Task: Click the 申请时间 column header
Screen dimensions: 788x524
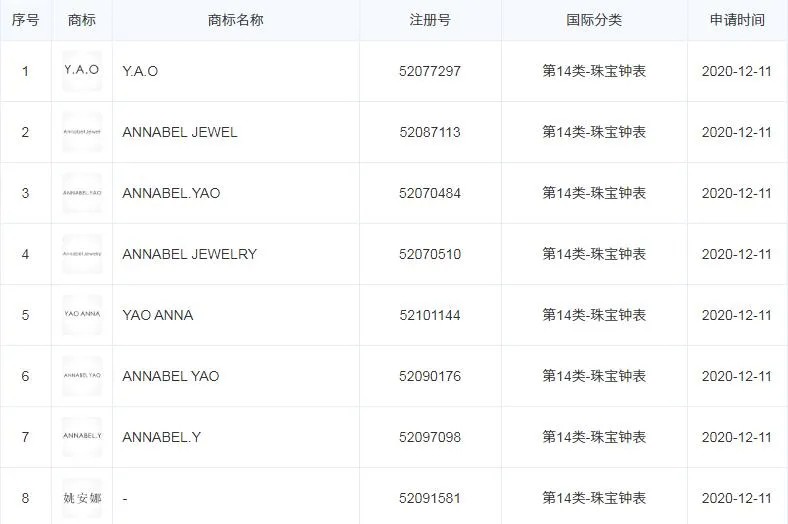Action: (737, 20)
